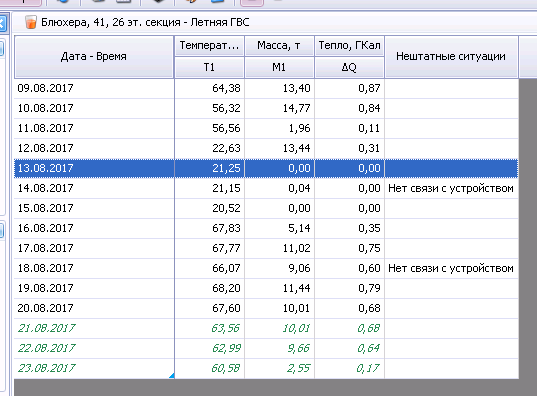Click temperature value 67,83

pos(226,228)
